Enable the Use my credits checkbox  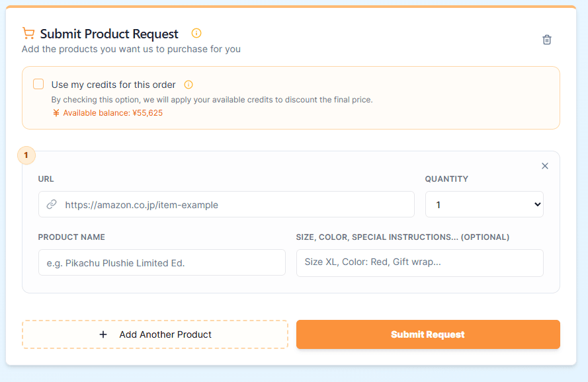(38, 84)
